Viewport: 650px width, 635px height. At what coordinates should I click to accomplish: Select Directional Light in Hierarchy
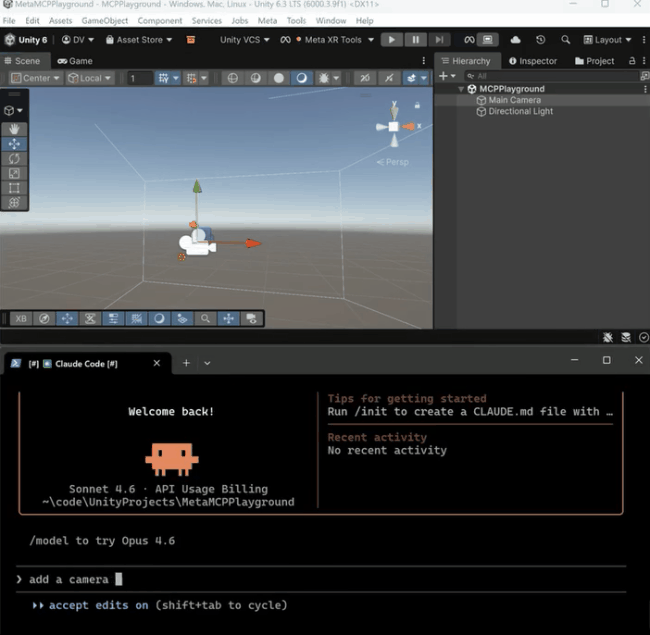point(520,111)
